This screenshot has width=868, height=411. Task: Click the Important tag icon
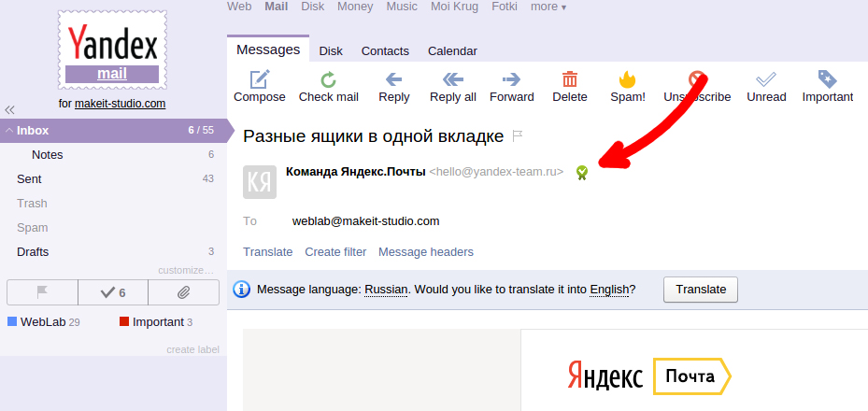point(827,79)
